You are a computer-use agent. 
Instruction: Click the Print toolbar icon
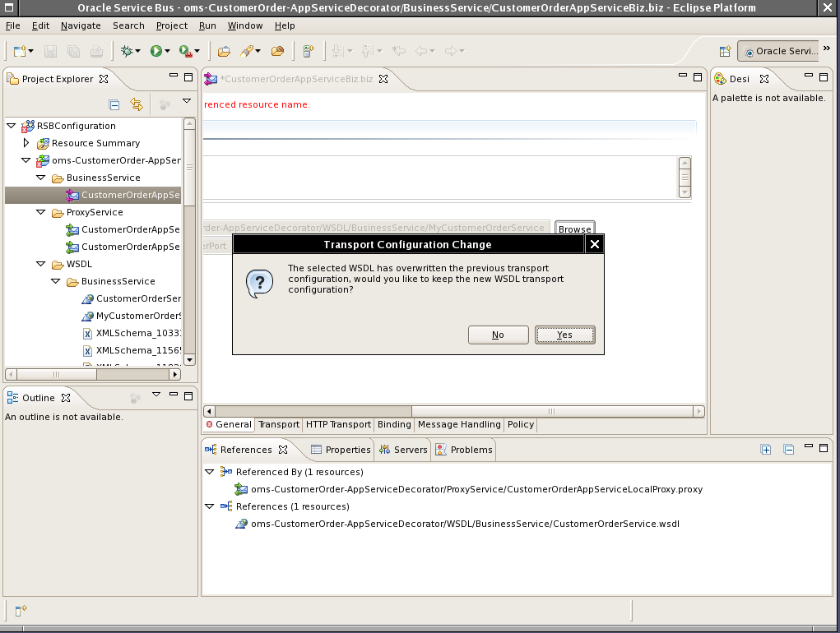click(96, 51)
